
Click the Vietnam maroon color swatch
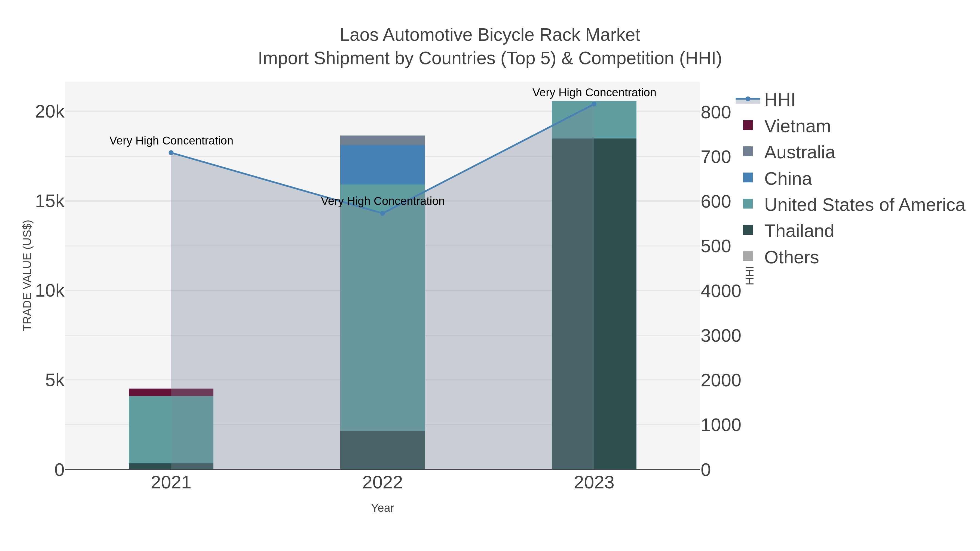(748, 125)
